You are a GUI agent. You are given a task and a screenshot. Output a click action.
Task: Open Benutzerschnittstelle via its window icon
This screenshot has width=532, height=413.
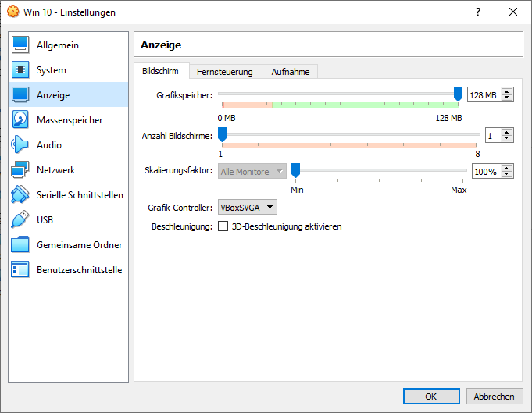[x=20, y=269]
